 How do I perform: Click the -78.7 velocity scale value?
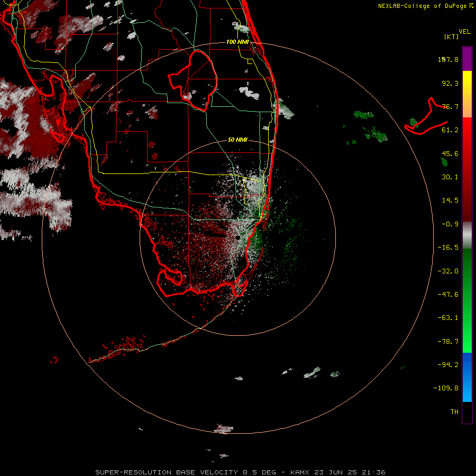(x=448, y=342)
